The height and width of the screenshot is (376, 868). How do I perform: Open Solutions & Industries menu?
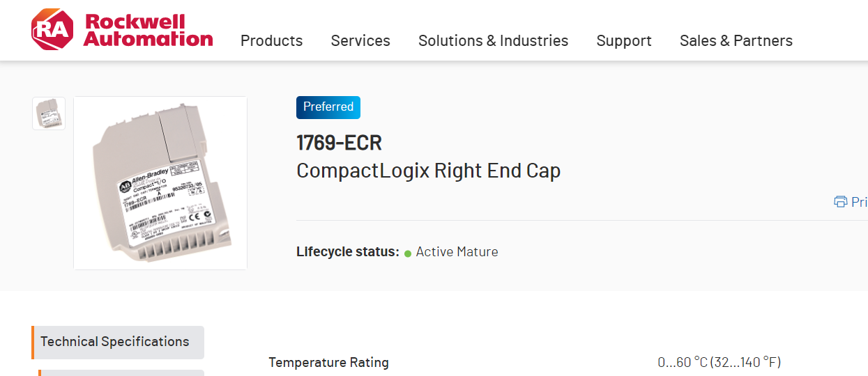pos(493,40)
